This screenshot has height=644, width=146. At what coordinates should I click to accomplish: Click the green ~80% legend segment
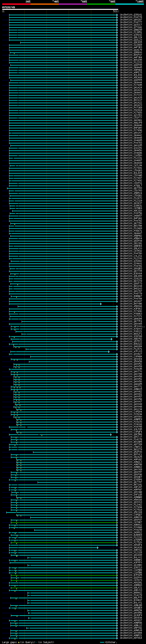101,4
